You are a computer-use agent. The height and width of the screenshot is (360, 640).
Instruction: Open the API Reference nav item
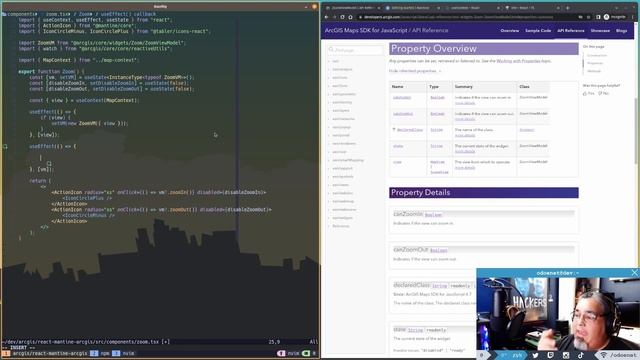click(x=571, y=31)
